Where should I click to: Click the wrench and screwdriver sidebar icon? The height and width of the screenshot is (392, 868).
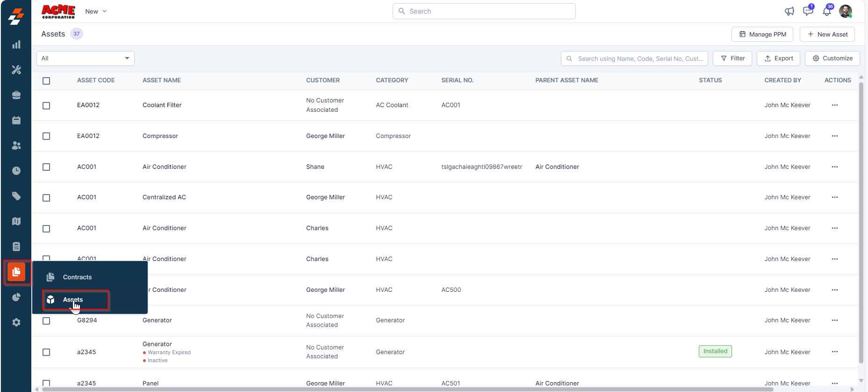tap(16, 70)
